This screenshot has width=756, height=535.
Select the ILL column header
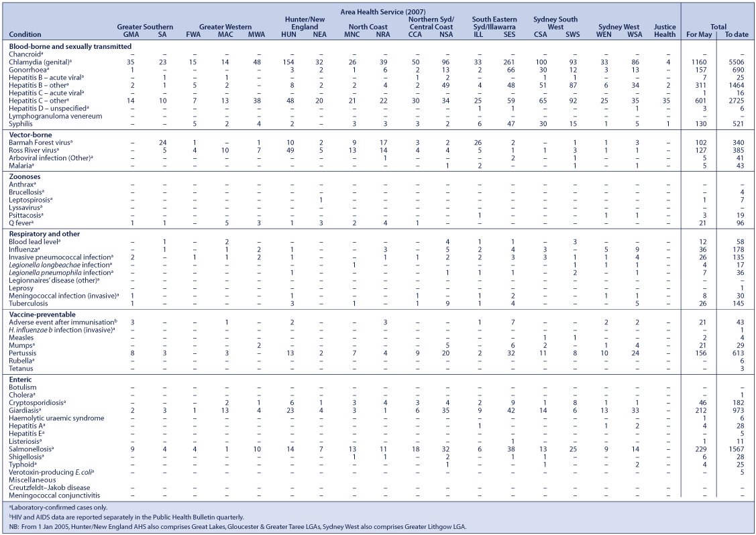[478, 35]
